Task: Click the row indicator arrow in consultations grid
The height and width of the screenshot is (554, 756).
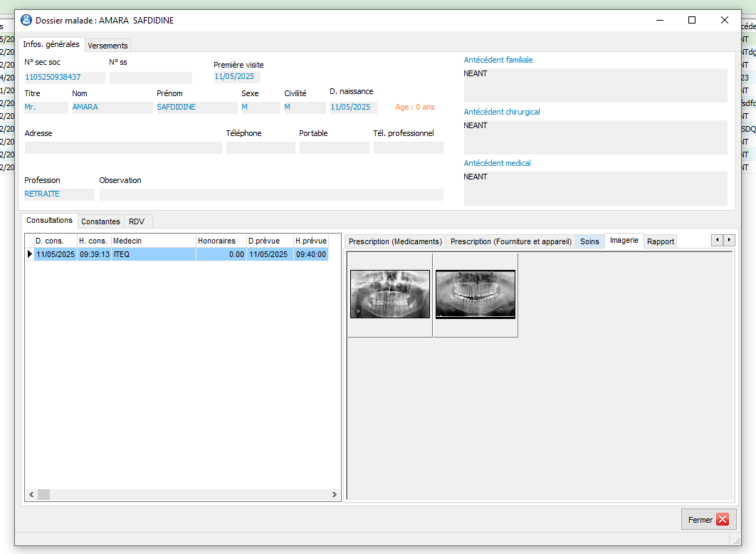Action: (x=29, y=254)
